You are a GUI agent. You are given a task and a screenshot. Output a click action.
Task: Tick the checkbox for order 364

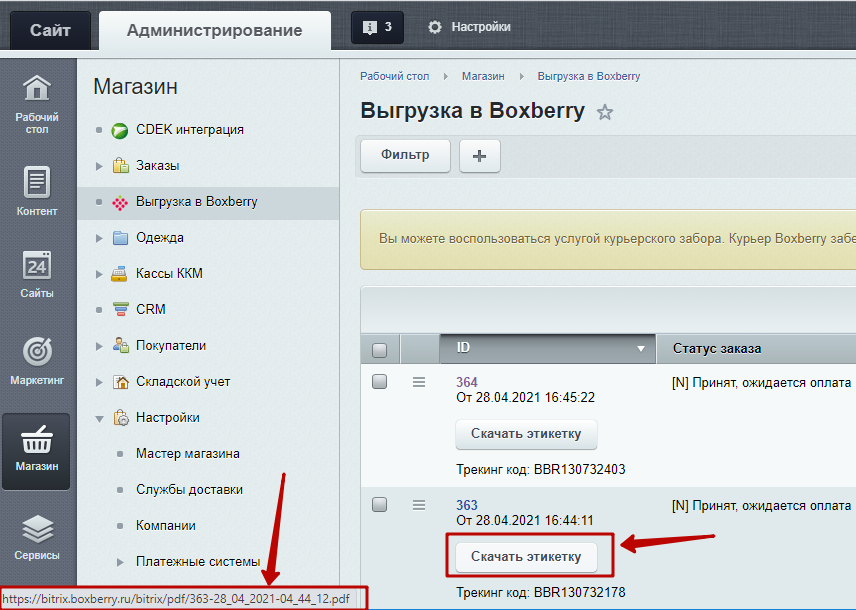tap(380, 381)
